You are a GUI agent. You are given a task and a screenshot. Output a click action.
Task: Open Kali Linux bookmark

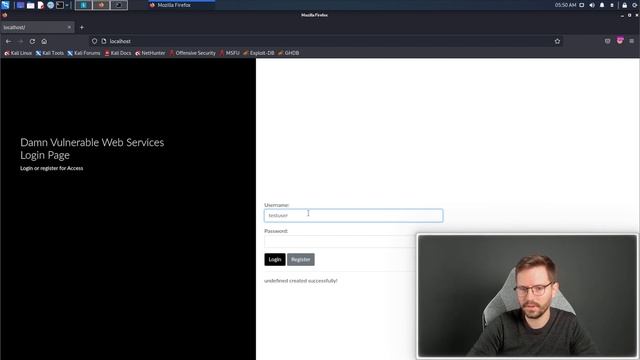click(18, 53)
